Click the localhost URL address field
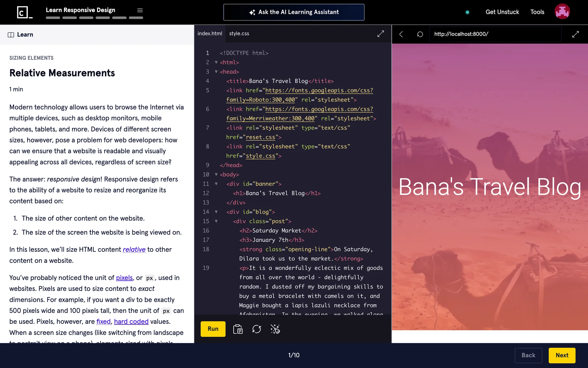588x368 pixels. [495, 34]
